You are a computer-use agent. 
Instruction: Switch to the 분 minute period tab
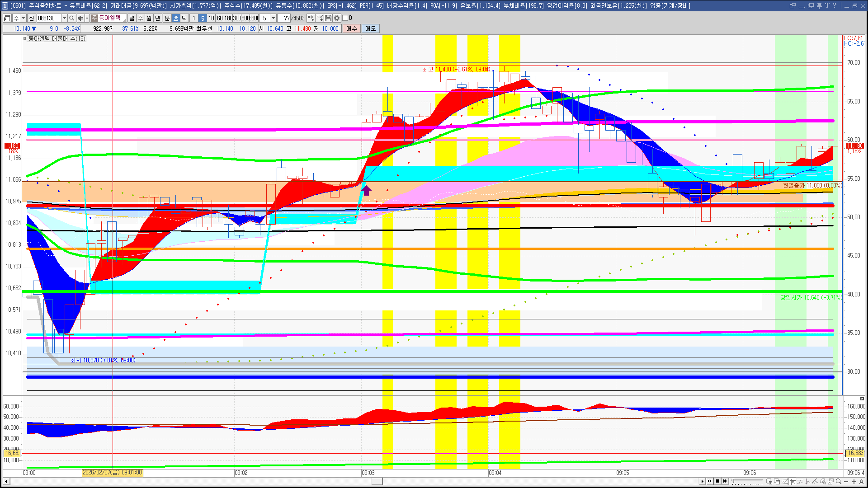coord(167,18)
